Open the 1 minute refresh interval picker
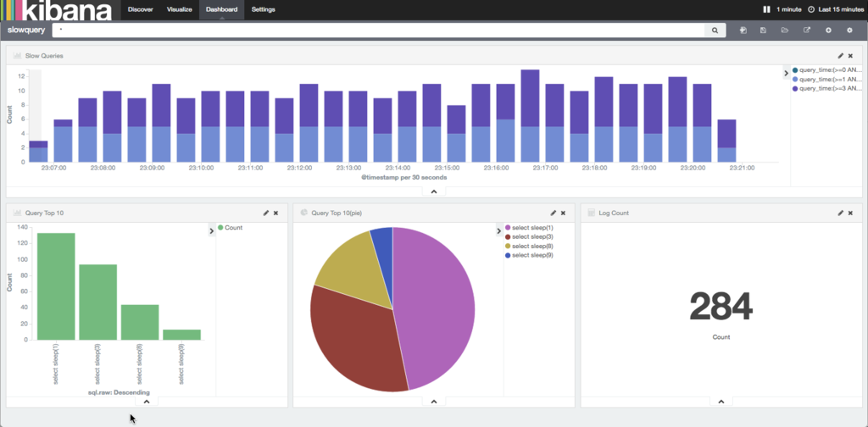Screen dimensions: 868x427 [789, 9]
